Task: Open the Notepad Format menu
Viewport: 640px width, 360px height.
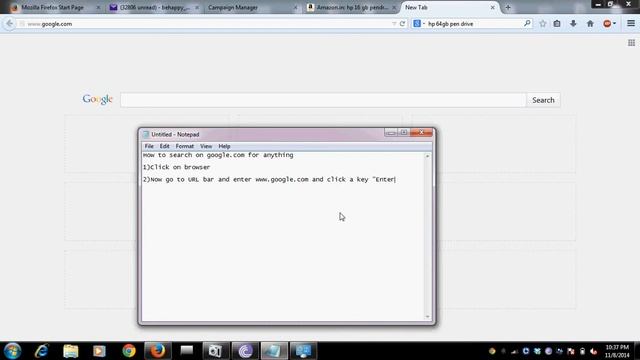Action: [x=184, y=146]
